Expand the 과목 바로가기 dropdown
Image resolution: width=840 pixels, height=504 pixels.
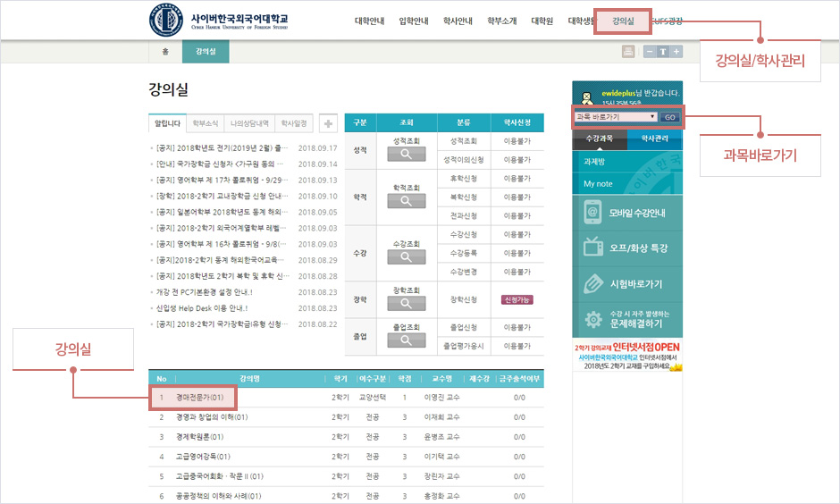[617, 117]
